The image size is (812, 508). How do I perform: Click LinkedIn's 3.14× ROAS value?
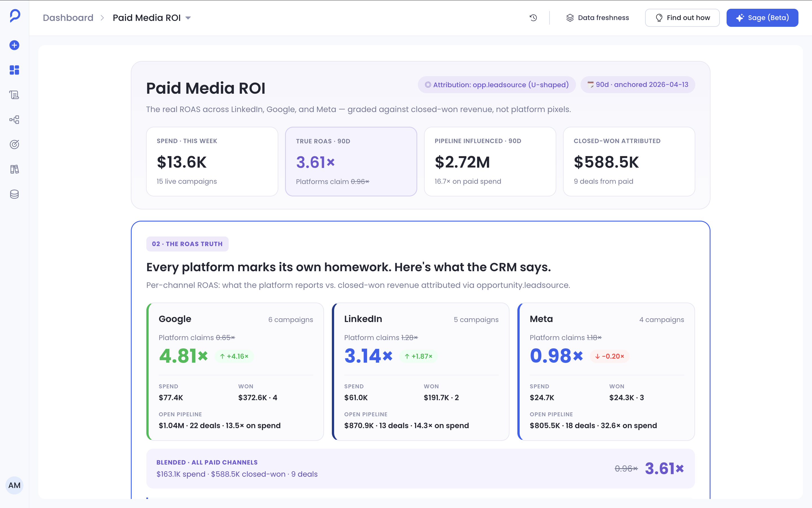pyautogui.click(x=369, y=356)
